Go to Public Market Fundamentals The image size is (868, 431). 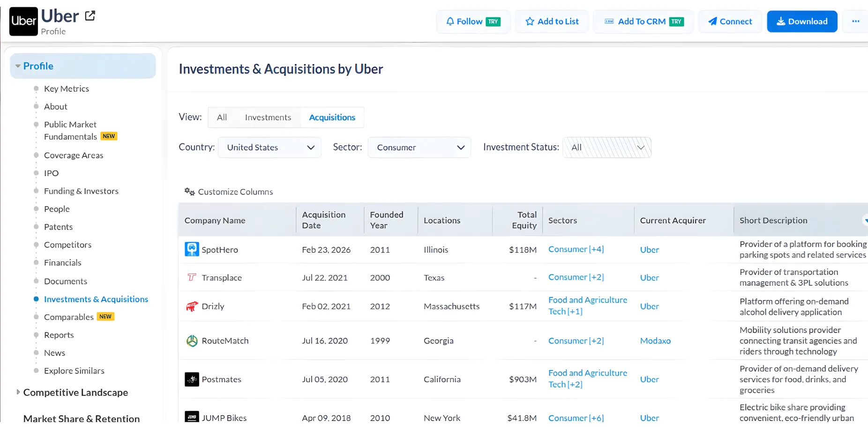coord(70,131)
